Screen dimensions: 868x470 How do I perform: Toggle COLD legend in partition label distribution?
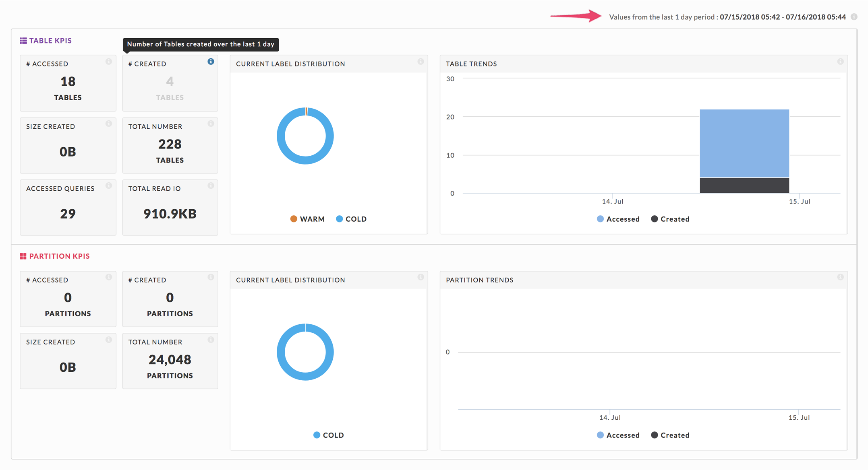point(329,435)
